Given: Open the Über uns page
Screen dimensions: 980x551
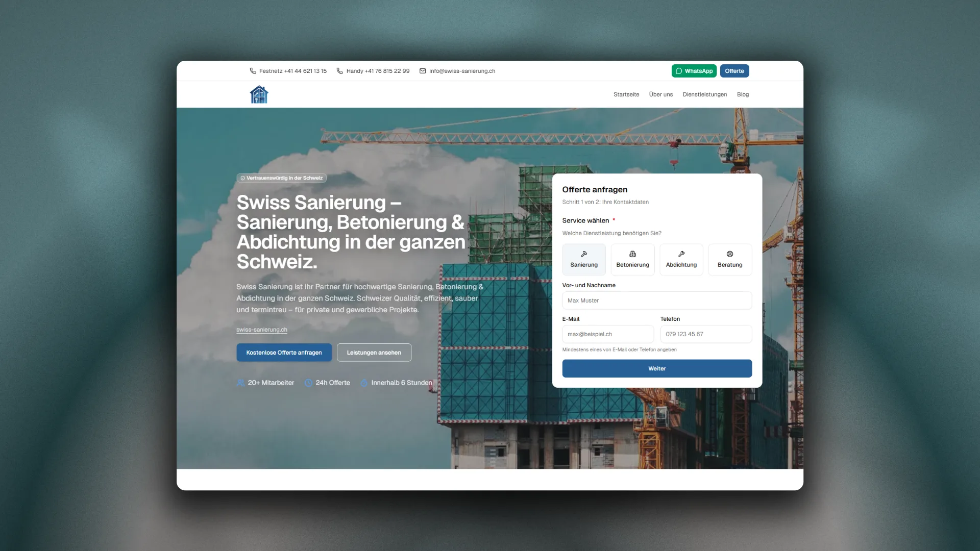Looking at the screenshot, I should (x=661, y=94).
